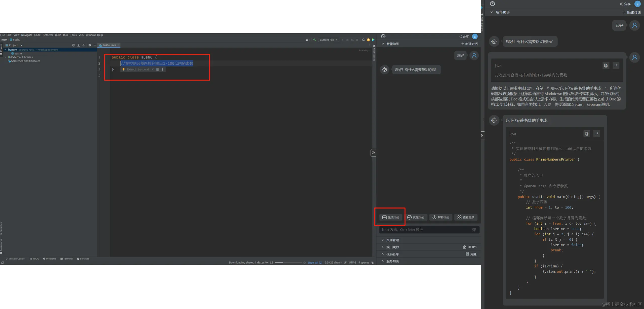
Task: Hide the Project panel with minus icon
Action: (x=95, y=45)
